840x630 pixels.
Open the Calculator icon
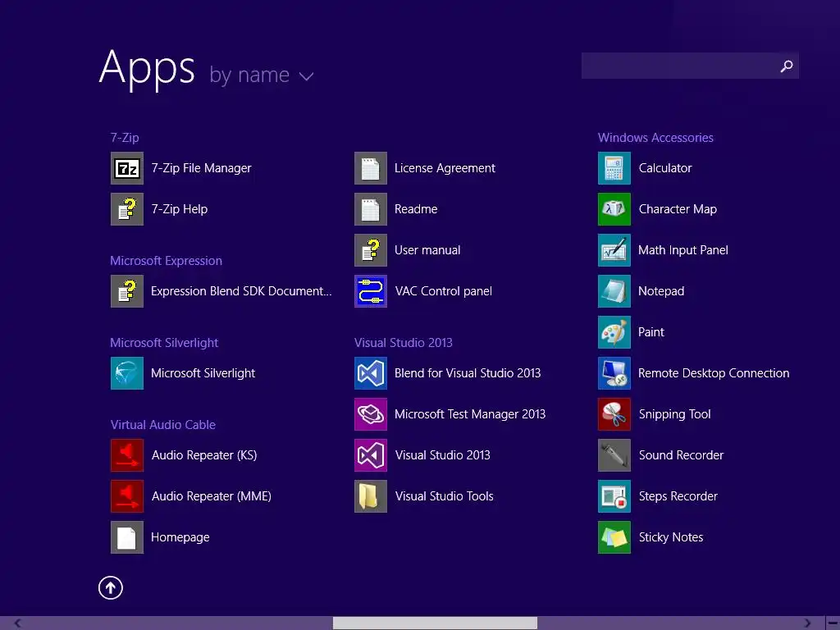[x=614, y=168]
